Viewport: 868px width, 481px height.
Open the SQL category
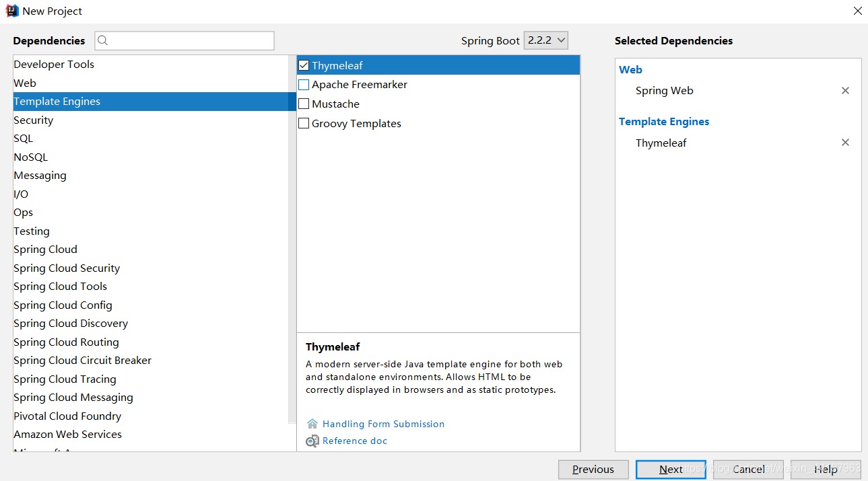coord(152,139)
